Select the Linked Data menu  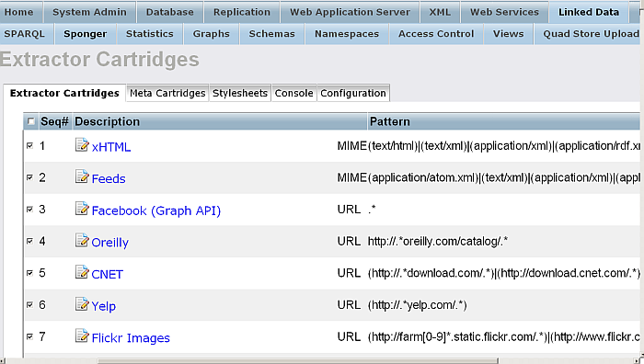(589, 12)
